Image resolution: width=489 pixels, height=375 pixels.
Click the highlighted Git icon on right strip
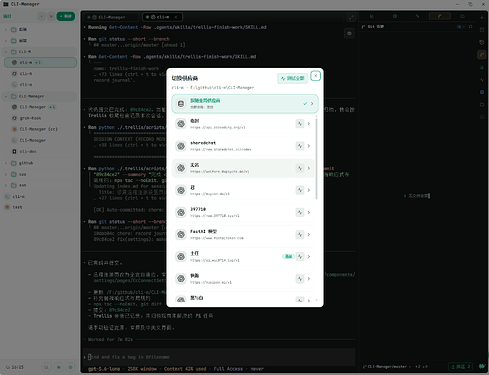(x=482, y=55)
